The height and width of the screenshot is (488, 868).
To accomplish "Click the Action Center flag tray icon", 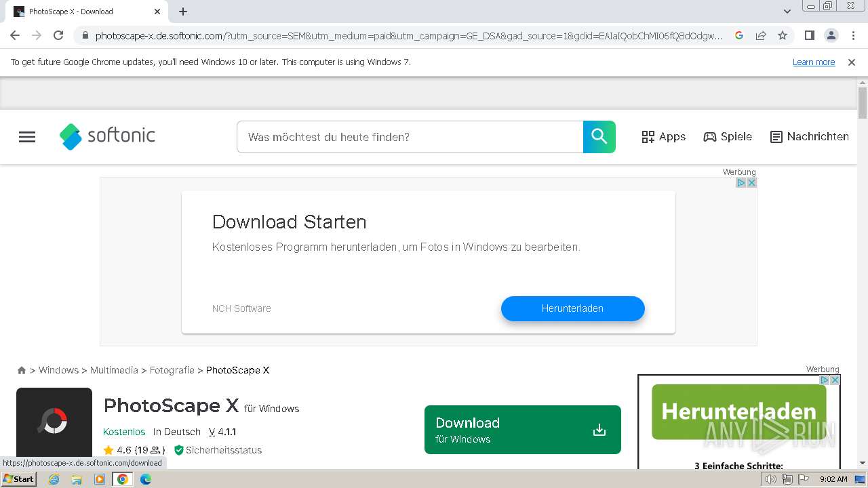I will point(804,479).
